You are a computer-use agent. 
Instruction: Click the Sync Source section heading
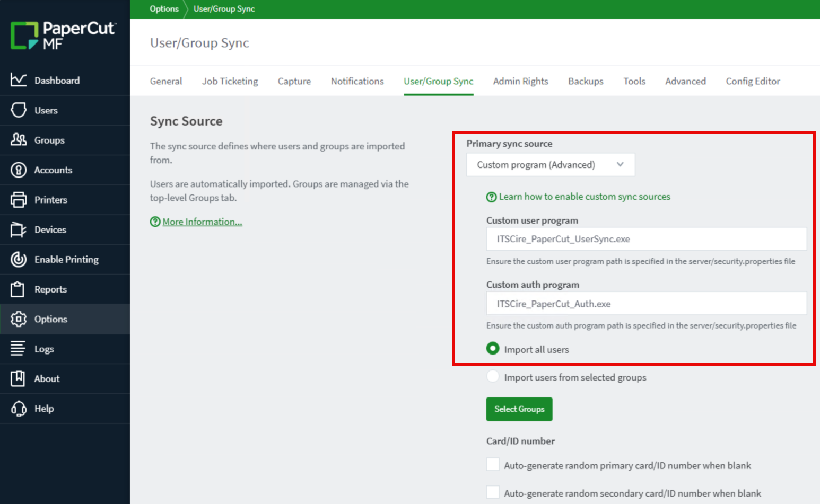(186, 121)
